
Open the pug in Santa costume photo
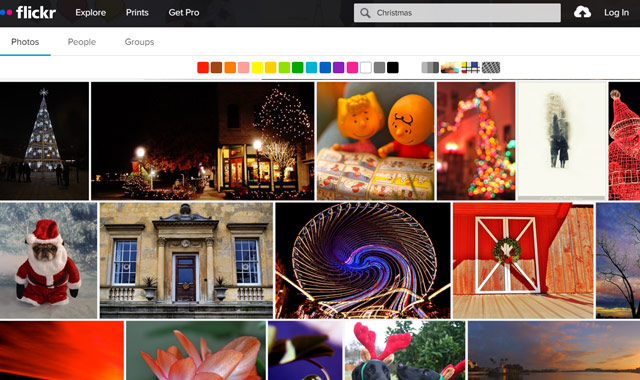coord(49,260)
